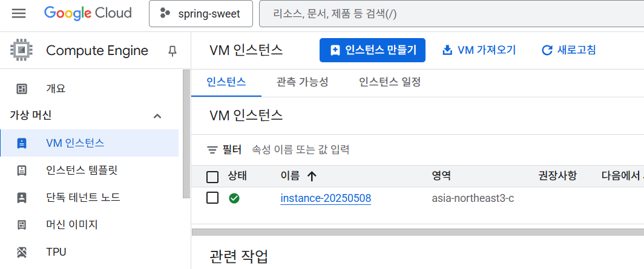Click the 단독 테넌트 노드 icon
The image size is (644, 269).
22,198
